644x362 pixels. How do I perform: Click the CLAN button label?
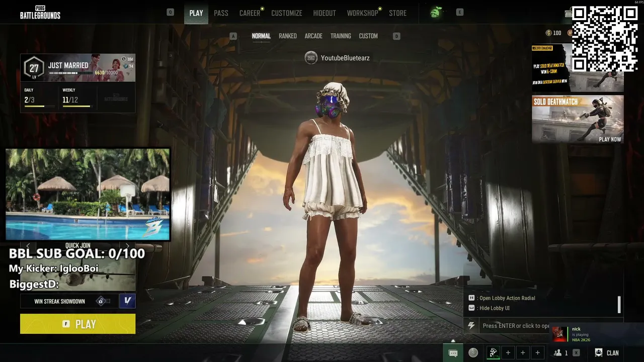pos(613,353)
